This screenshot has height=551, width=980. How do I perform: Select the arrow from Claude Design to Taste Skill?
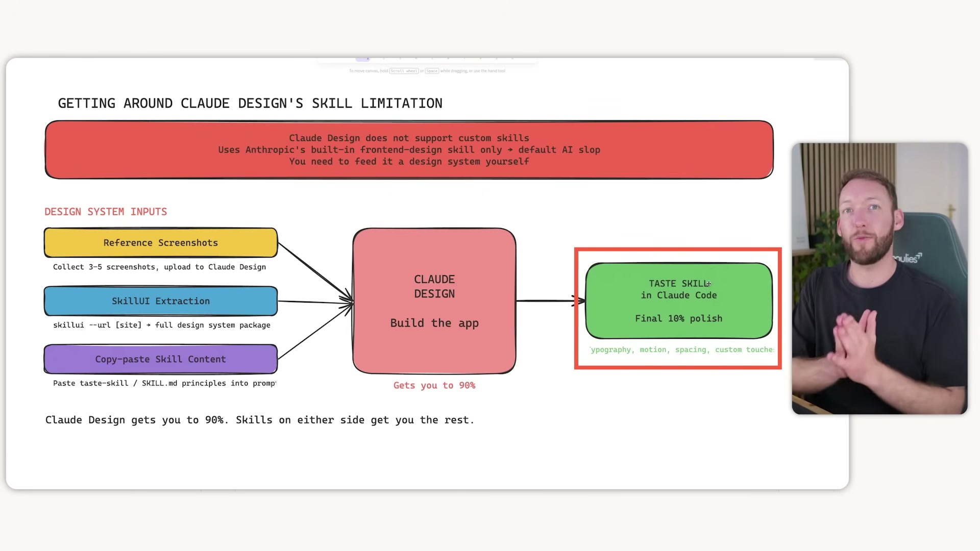551,300
